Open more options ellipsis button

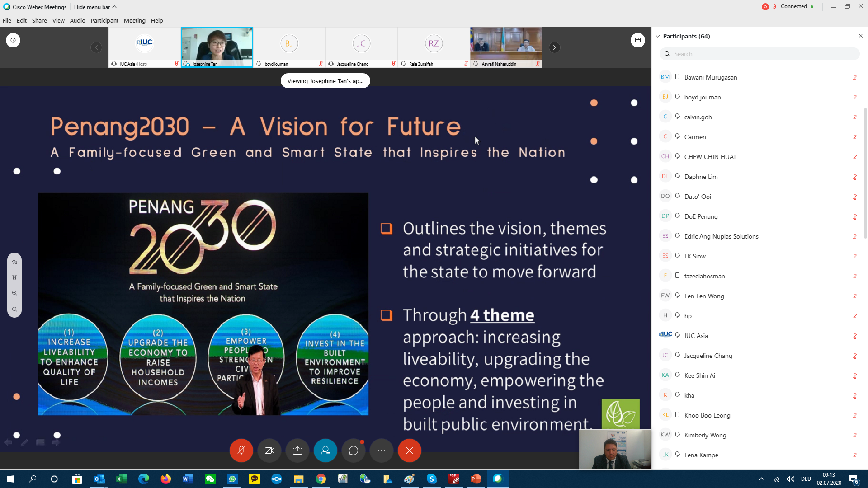[x=382, y=450]
